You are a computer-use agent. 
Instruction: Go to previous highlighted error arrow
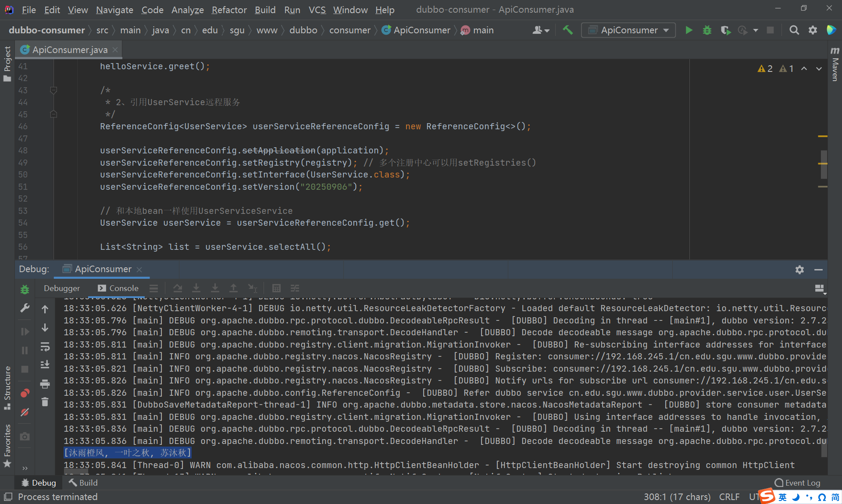(x=804, y=69)
